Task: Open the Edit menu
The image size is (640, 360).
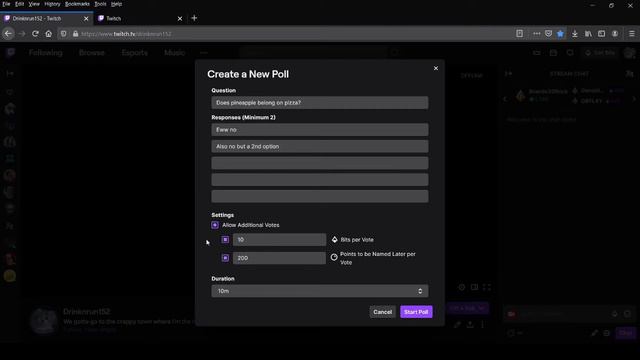Action: 19,4
